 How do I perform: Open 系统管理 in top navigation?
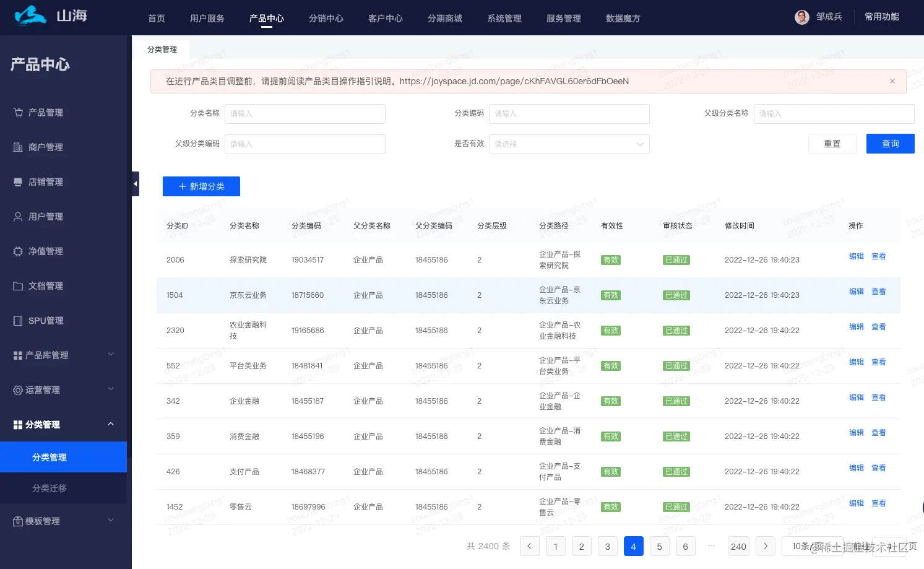point(504,19)
